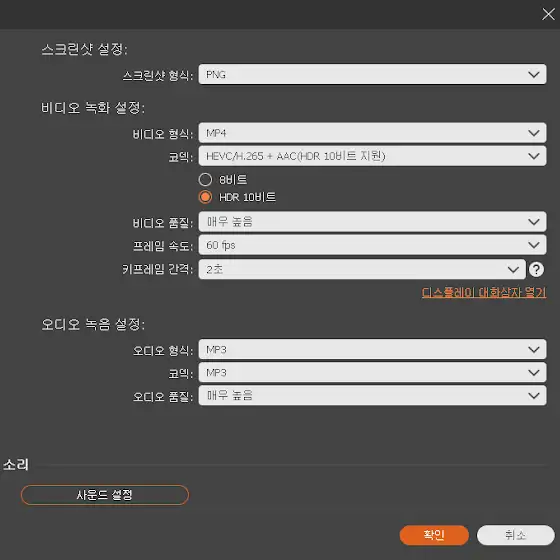Screen dimensions: 560x560
Task: Open the 오디오 품질 dropdown
Action: (x=372, y=395)
